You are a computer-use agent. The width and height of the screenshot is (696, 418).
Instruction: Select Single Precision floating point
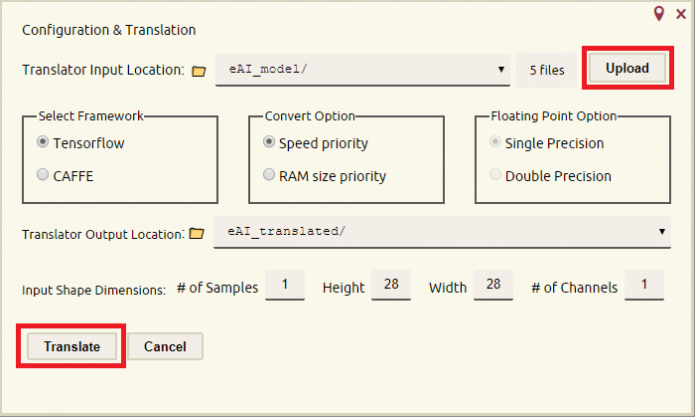click(x=495, y=143)
